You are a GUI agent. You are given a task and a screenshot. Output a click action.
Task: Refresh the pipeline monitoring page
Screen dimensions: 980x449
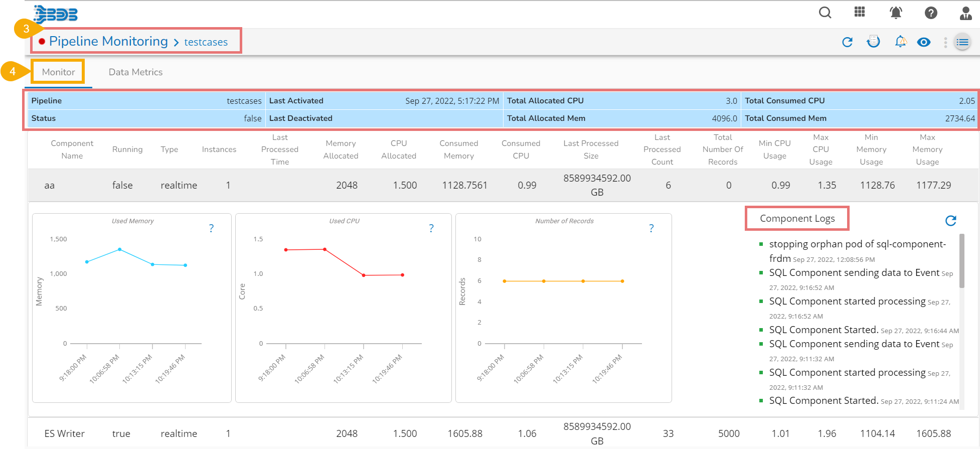click(847, 42)
